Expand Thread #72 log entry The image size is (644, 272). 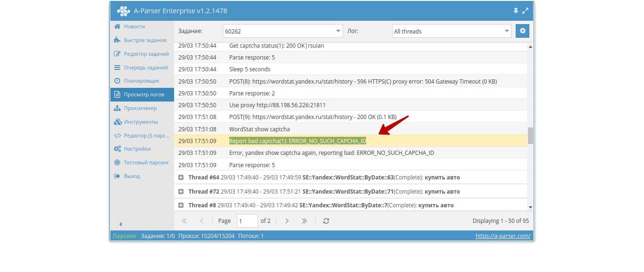click(x=181, y=192)
